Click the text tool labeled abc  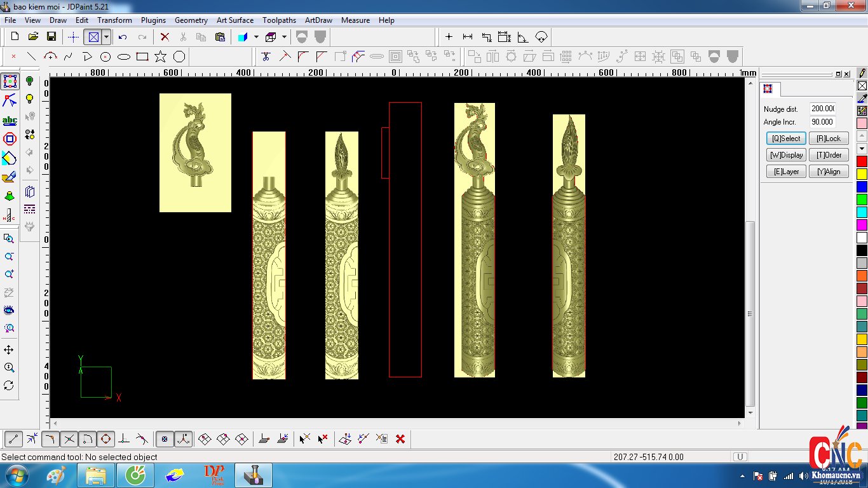pos(10,120)
